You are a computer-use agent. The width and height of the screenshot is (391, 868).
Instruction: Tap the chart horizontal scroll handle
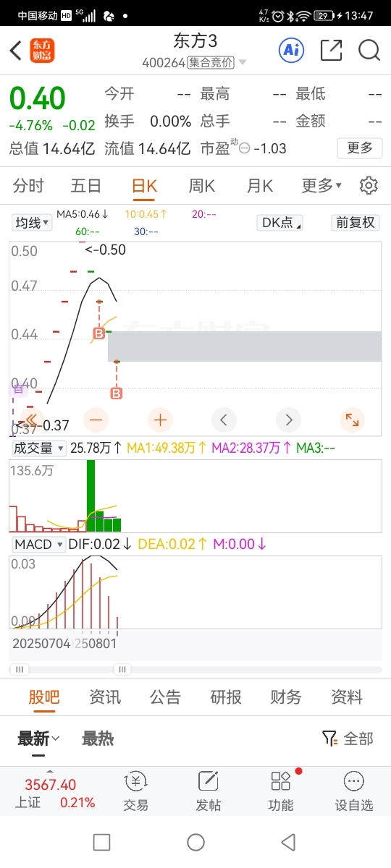pos(122,669)
